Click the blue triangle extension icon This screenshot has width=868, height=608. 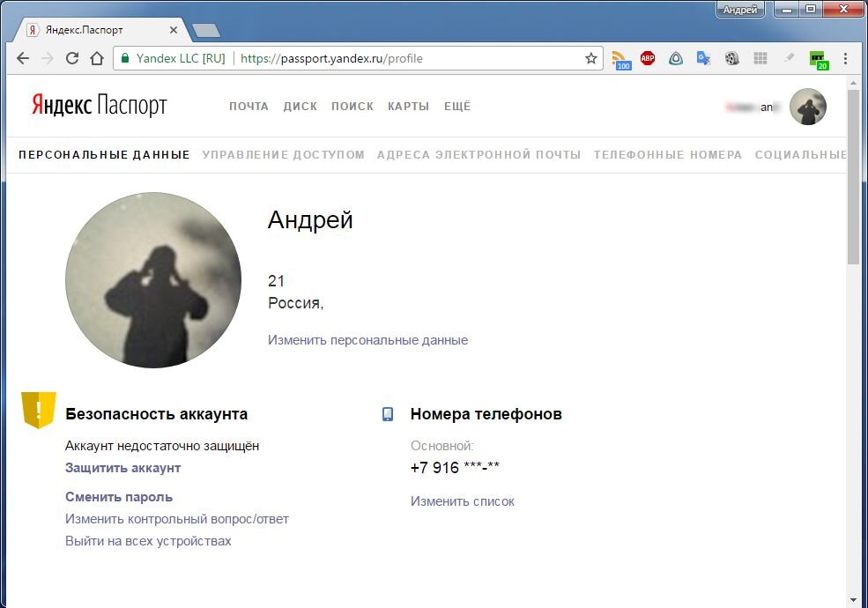pos(675,58)
